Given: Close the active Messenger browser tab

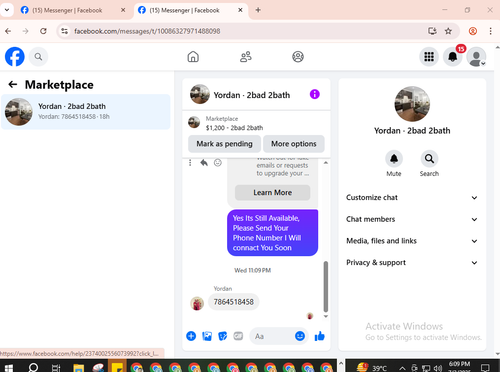Looking at the screenshot, I should tap(240, 10).
